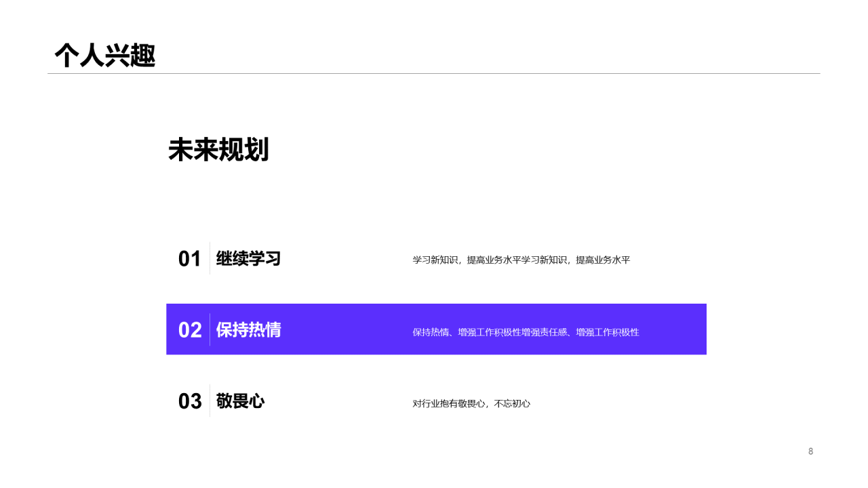Click the number 01 label
The height and width of the screenshot is (488, 868).
pos(190,258)
